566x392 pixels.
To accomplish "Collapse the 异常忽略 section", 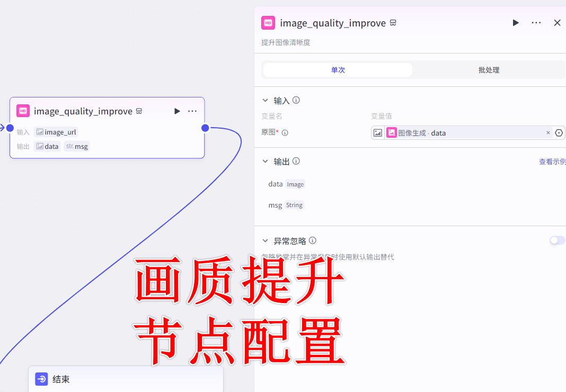I will [x=265, y=240].
